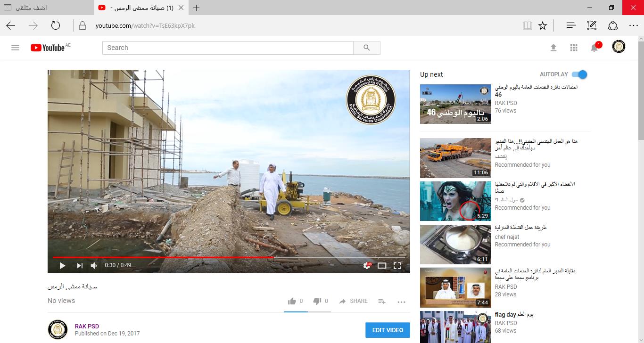Open the YouTube hamburger guide menu
This screenshot has width=644, height=343.
[x=15, y=48]
